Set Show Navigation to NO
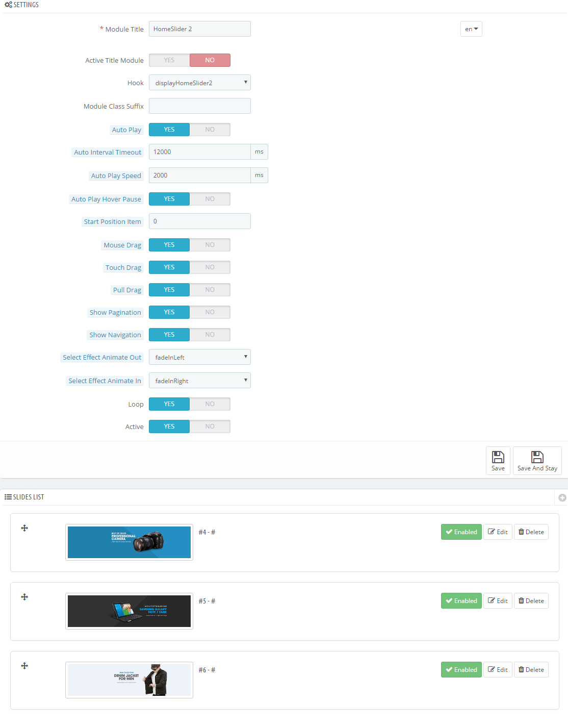This screenshot has width=568, height=728. coord(210,335)
